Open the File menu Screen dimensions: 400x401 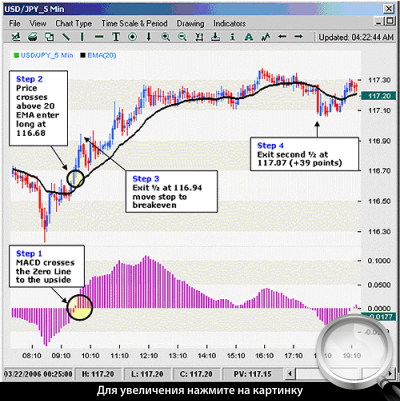pos(15,23)
